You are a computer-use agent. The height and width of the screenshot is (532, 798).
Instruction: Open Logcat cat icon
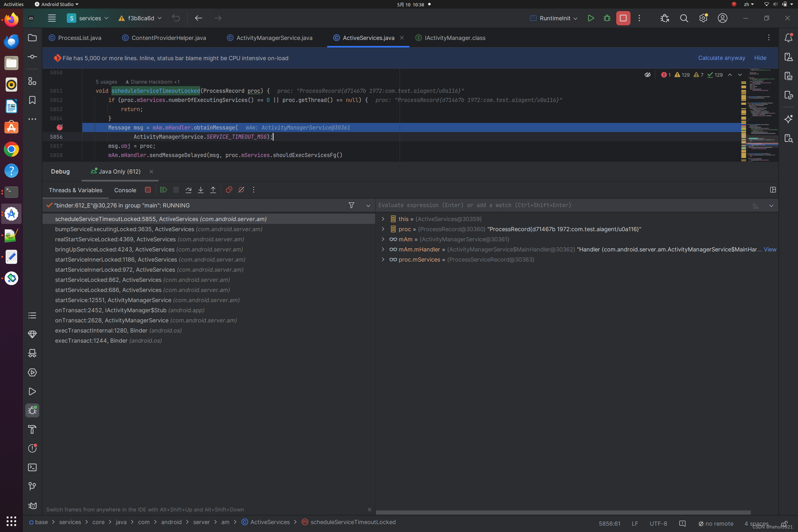click(32, 505)
